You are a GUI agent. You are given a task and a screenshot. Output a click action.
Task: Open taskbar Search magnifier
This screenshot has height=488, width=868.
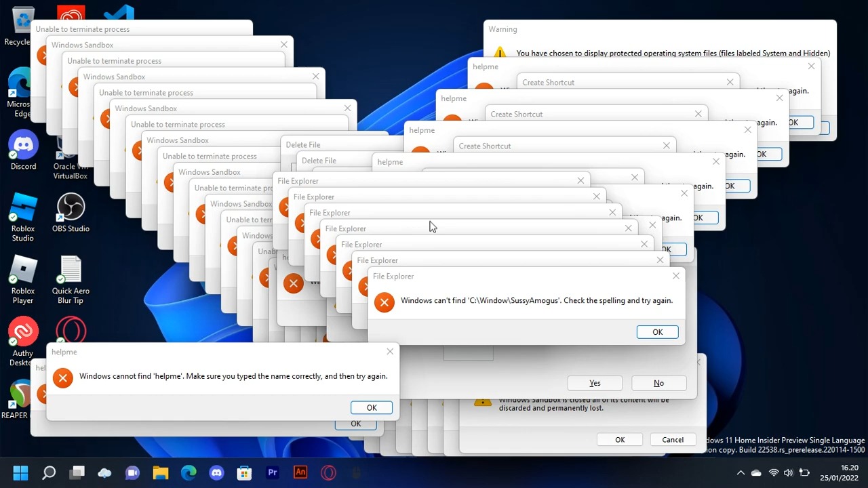tap(49, 472)
